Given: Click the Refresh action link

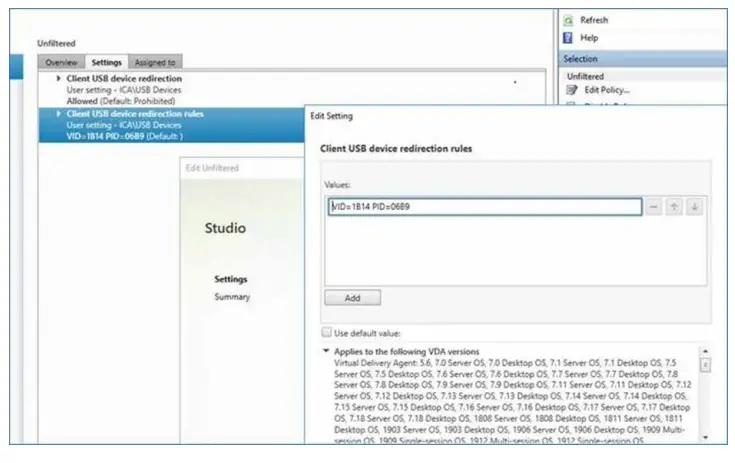Looking at the screenshot, I should 594,20.
